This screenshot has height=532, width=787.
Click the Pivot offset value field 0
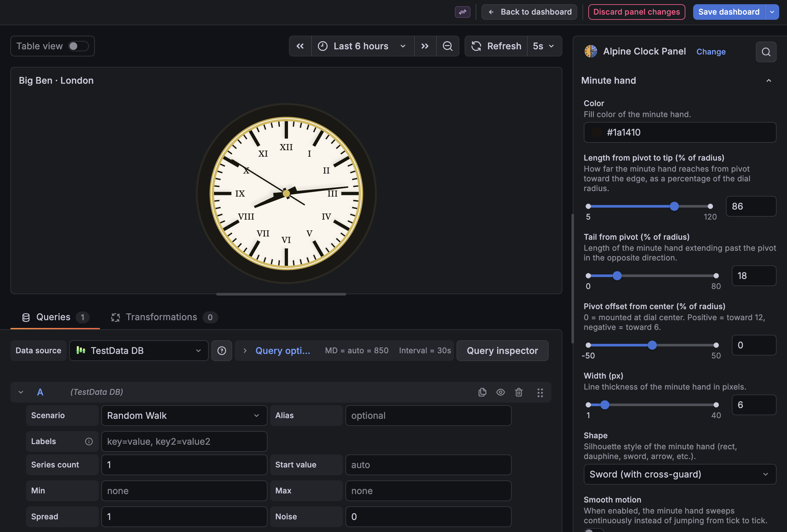[x=754, y=345]
